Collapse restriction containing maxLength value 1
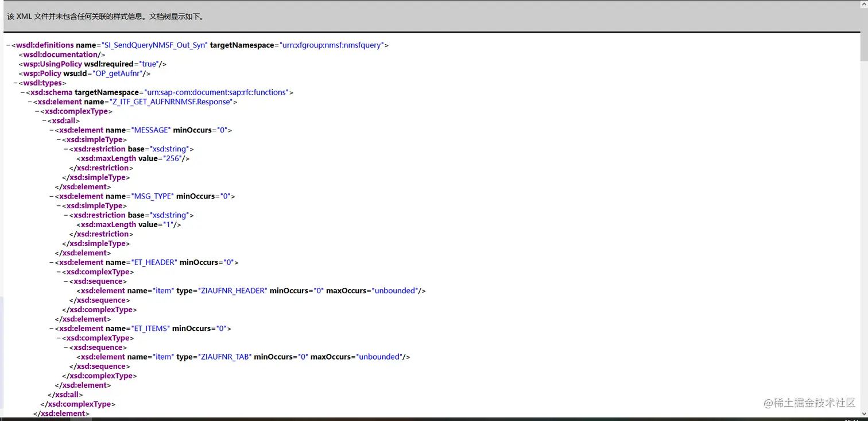 65,215
